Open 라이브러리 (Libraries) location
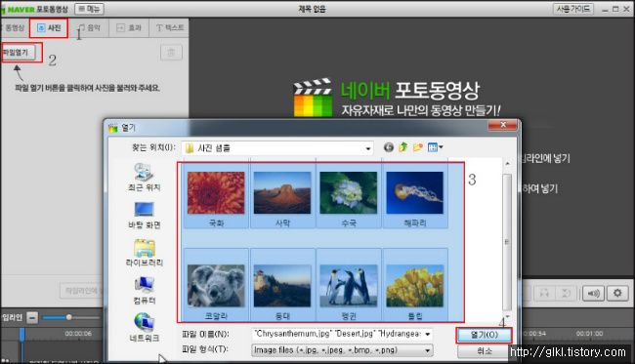The height and width of the screenshot is (364, 635). tap(145, 253)
